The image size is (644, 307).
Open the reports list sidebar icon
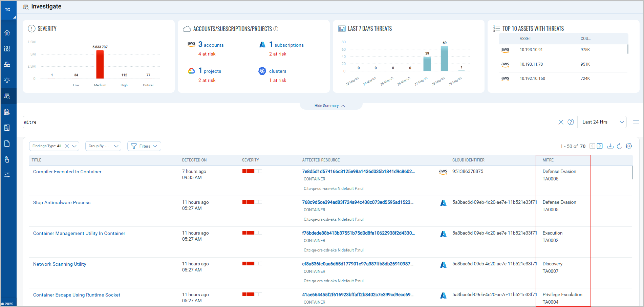[7, 128]
